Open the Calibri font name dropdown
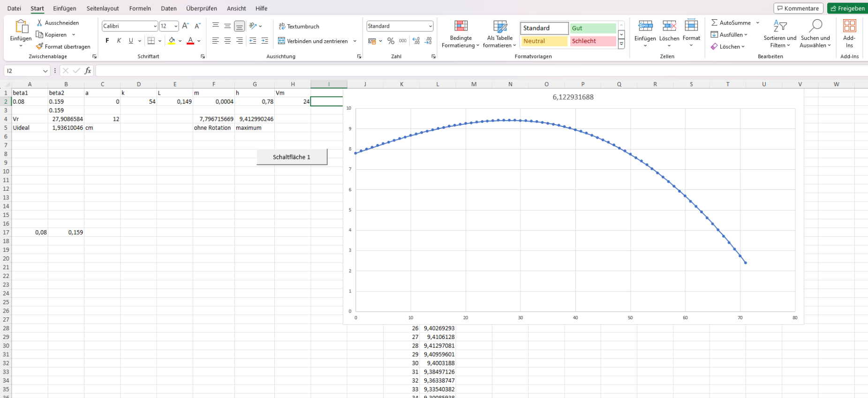868x398 pixels. click(x=155, y=26)
